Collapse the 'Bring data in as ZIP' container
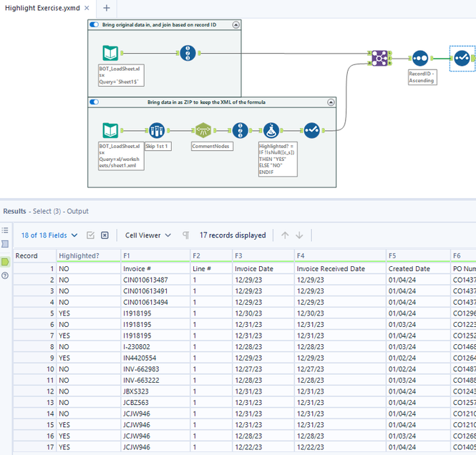Screen dimensions: 476x455 coord(331,102)
